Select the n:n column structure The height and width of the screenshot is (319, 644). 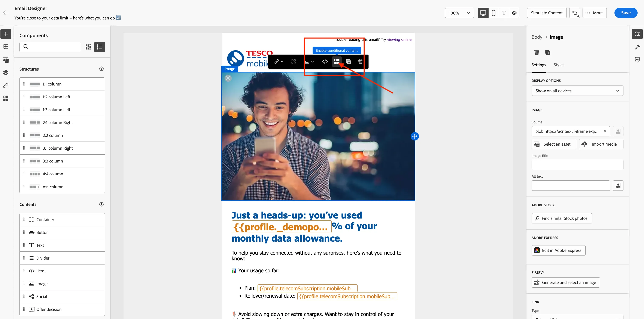62,187
